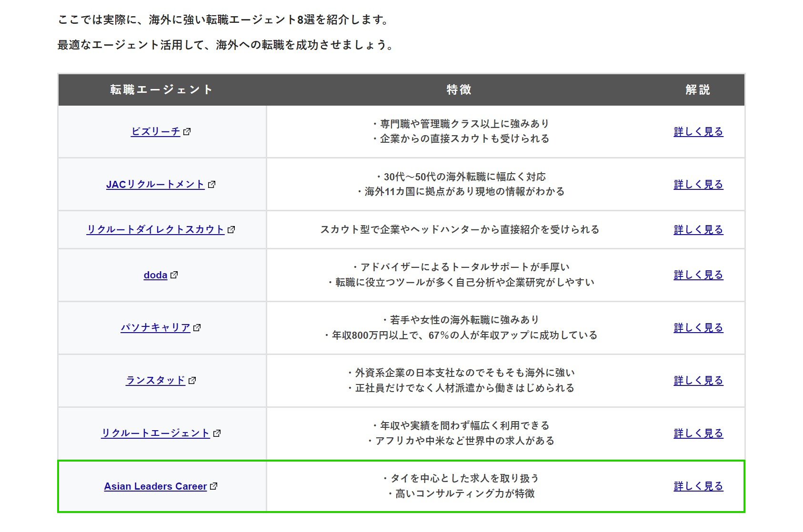Click external-link icon beside パソナキャリア
This screenshot has height=532, width=803.
coord(197,327)
